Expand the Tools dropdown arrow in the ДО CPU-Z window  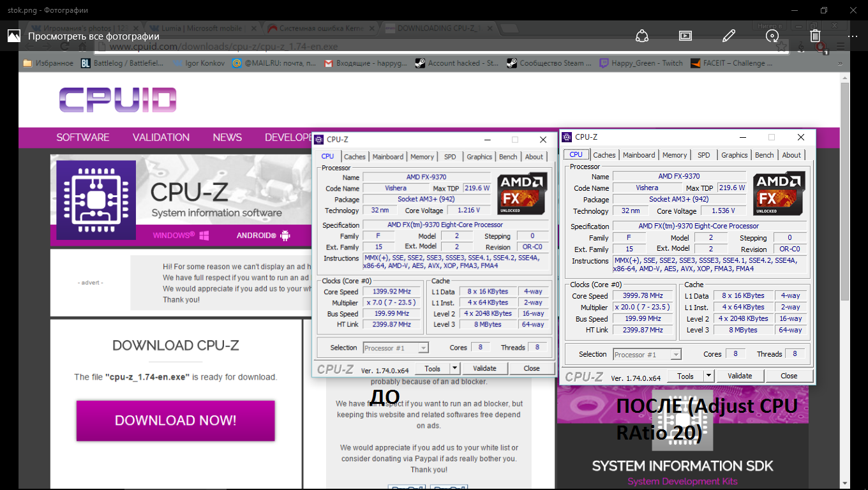[x=454, y=368]
